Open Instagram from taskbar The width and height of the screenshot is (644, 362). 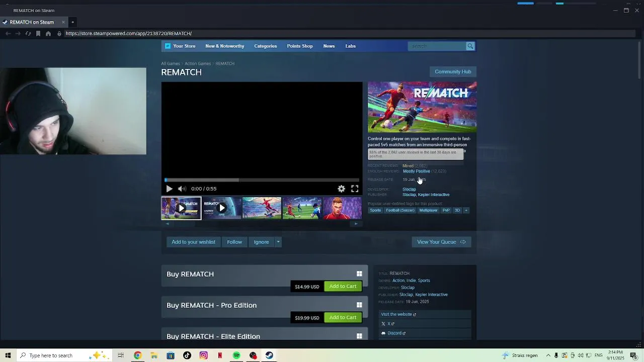pos(203,355)
